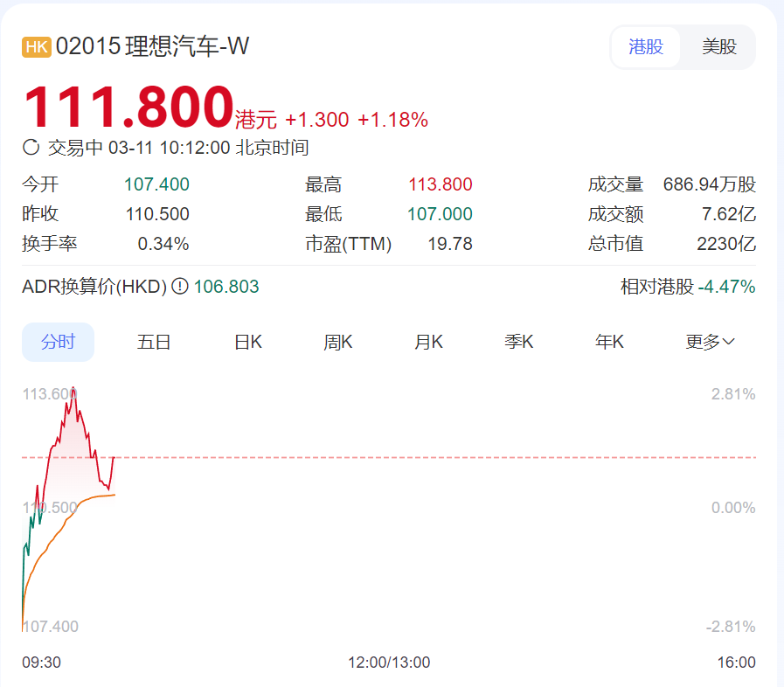Open the 周K chart tab
The height and width of the screenshot is (687, 784).
[338, 342]
